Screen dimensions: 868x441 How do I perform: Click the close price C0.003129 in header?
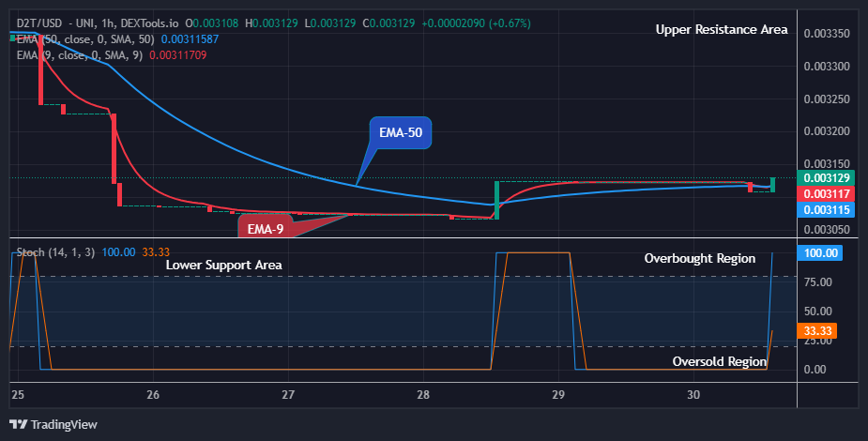pyautogui.click(x=388, y=23)
